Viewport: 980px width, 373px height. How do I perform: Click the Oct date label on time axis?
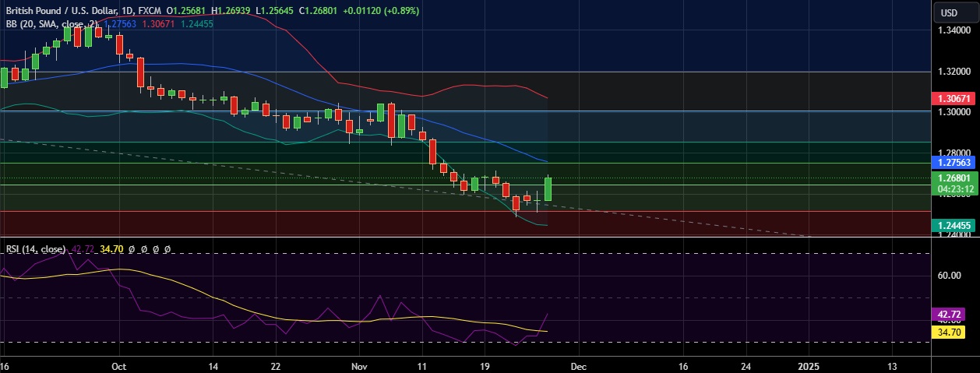tap(118, 365)
